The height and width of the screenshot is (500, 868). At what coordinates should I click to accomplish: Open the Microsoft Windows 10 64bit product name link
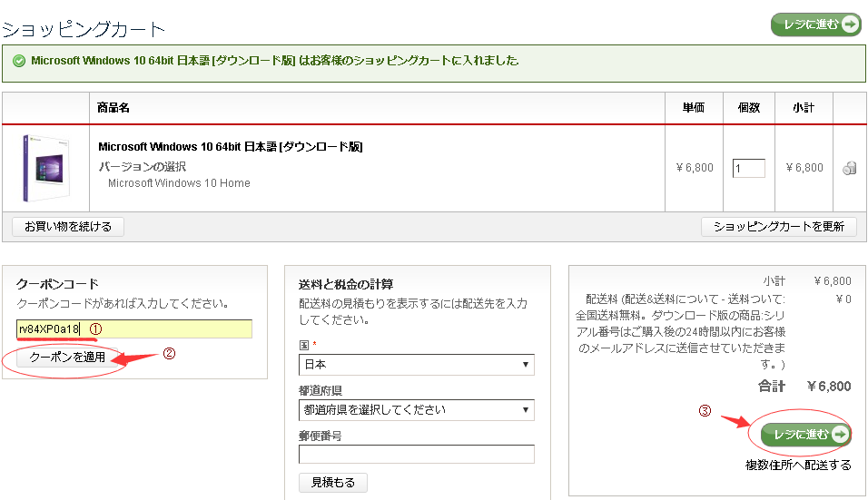coord(231,147)
